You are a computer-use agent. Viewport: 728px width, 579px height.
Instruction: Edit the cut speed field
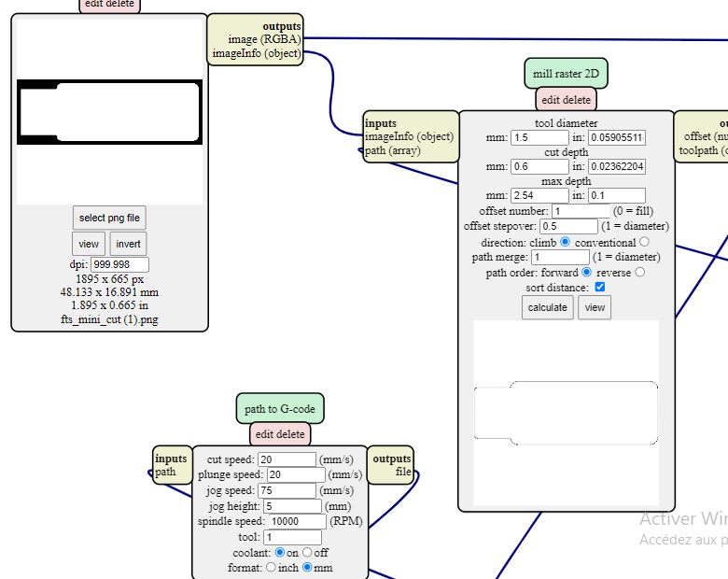point(287,459)
